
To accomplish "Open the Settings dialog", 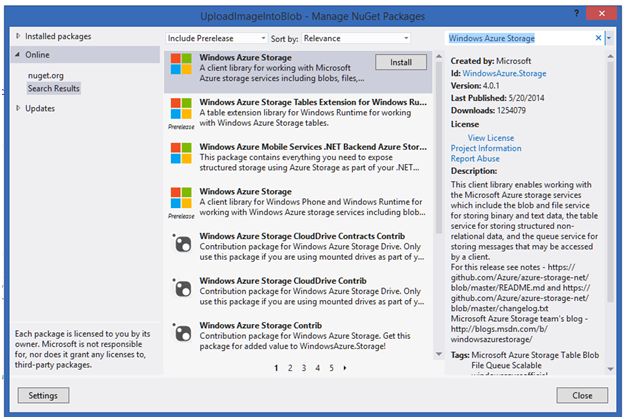I will coord(43,395).
